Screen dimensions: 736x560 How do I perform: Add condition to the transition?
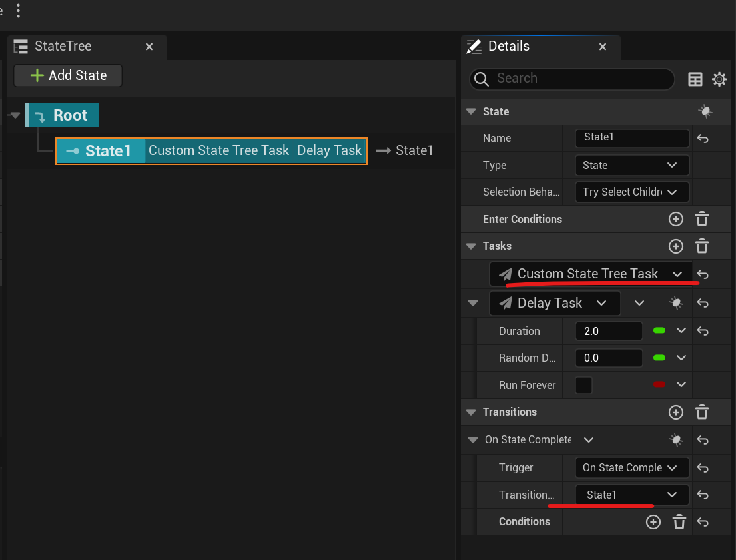(653, 522)
